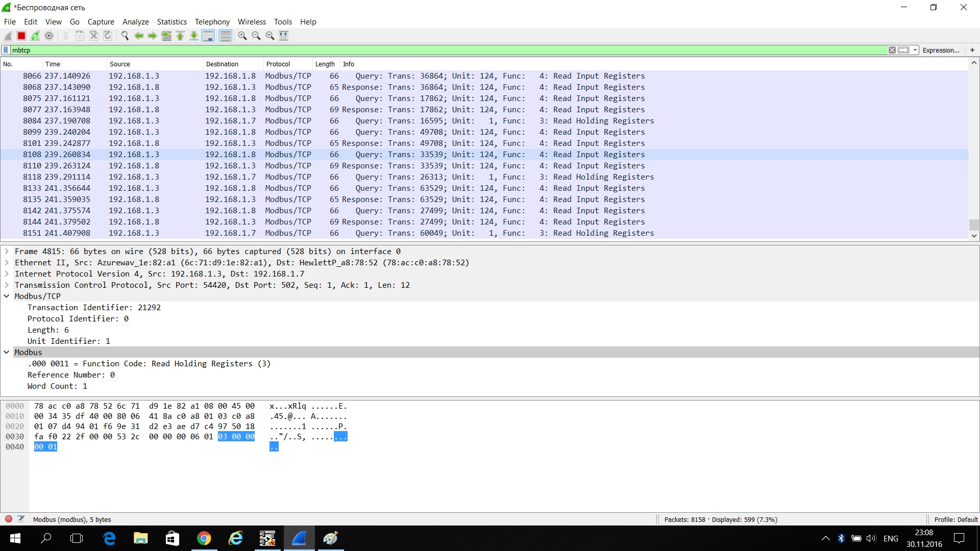This screenshot has width=980, height=551.
Task: Clear the mbtcp display filter
Action: (x=892, y=50)
